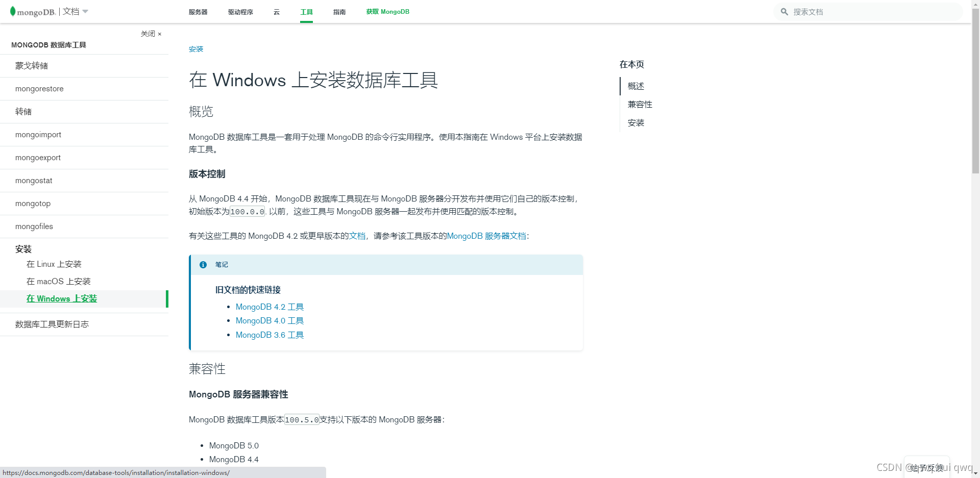Click the 版本控制 subheading

pyautogui.click(x=207, y=174)
